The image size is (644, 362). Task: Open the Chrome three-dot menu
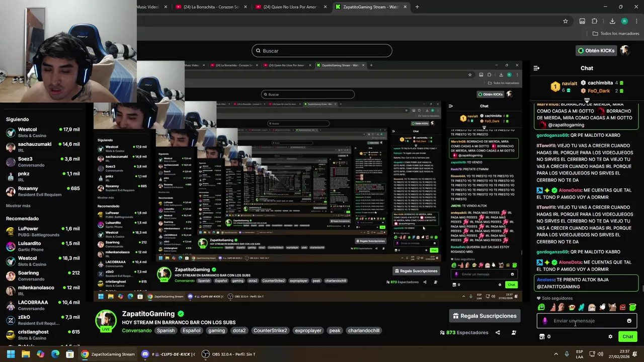(636, 21)
